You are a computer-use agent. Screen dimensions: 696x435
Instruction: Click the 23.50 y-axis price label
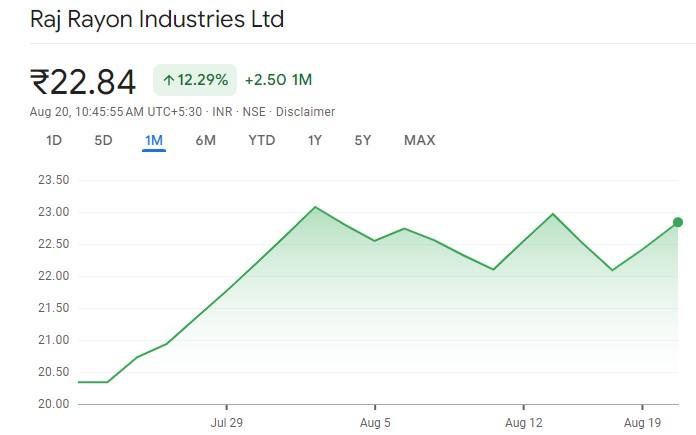52,180
